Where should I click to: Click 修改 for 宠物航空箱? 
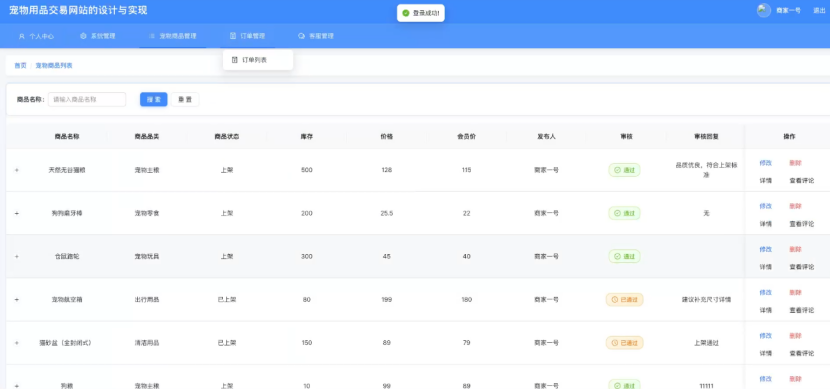pos(765,292)
